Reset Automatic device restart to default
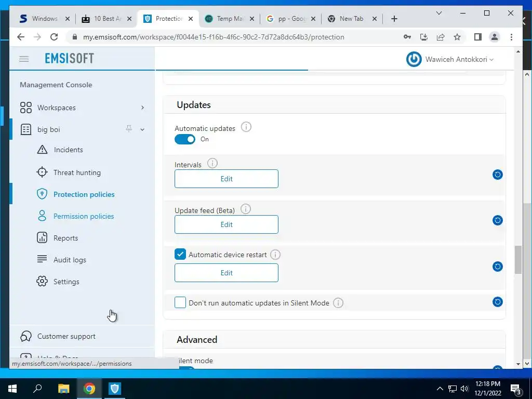 pos(497,267)
